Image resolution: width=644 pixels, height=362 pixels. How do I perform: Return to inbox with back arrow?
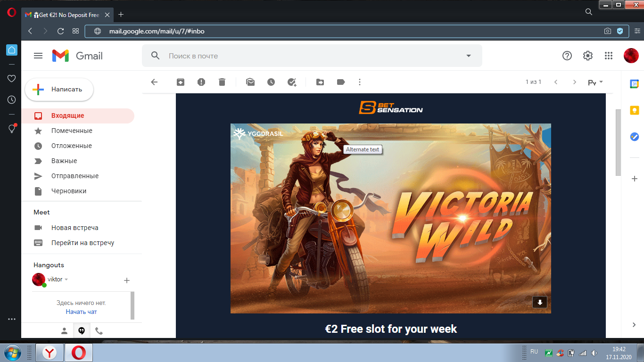(x=154, y=82)
